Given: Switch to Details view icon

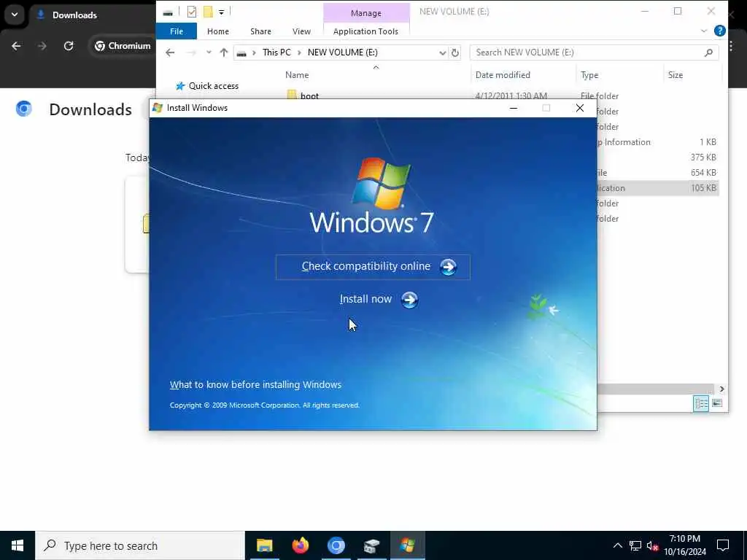Looking at the screenshot, I should [701, 403].
